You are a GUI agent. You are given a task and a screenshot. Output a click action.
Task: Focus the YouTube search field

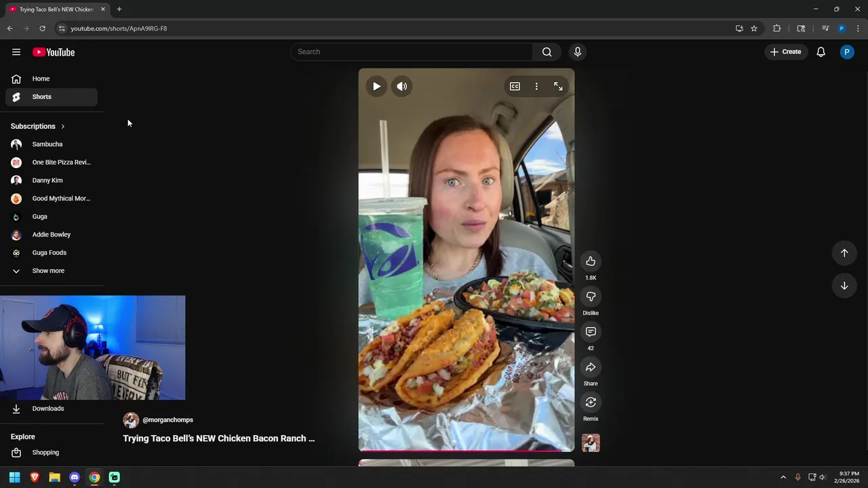[x=412, y=52]
